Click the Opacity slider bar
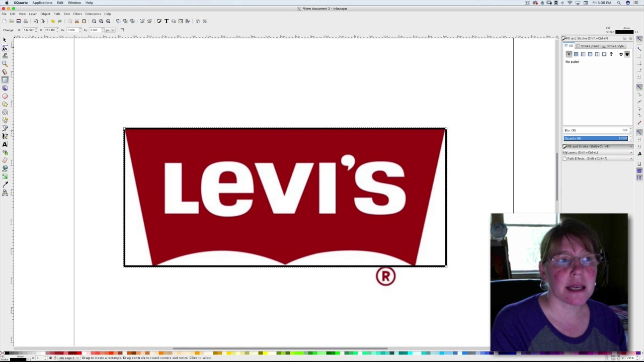The width and height of the screenshot is (644, 362). tap(596, 138)
